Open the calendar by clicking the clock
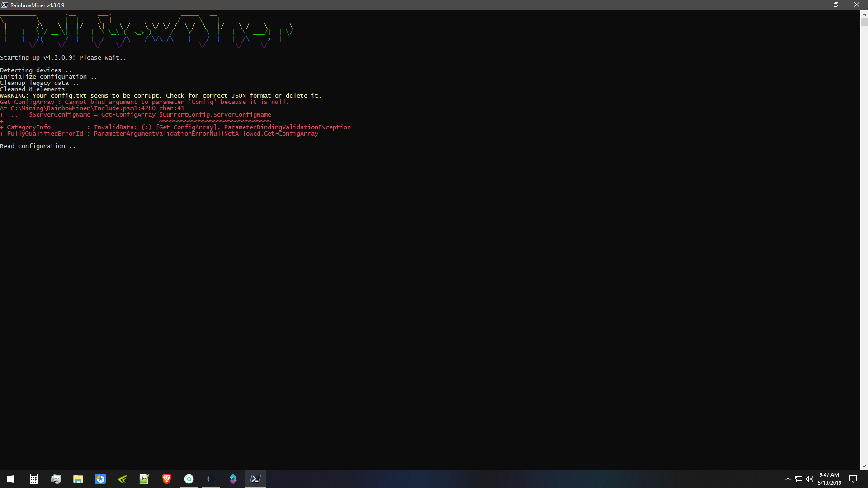Viewport: 868px width, 488px height. tap(830, 479)
